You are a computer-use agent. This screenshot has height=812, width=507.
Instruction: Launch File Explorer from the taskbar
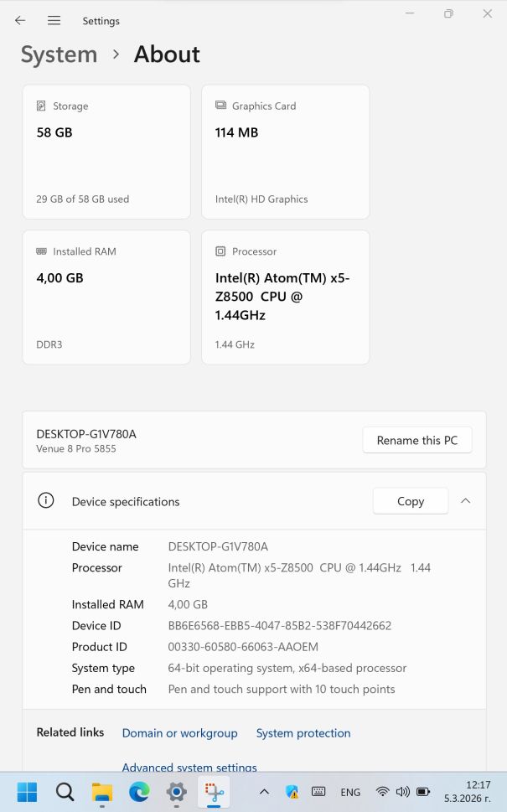[102, 792]
